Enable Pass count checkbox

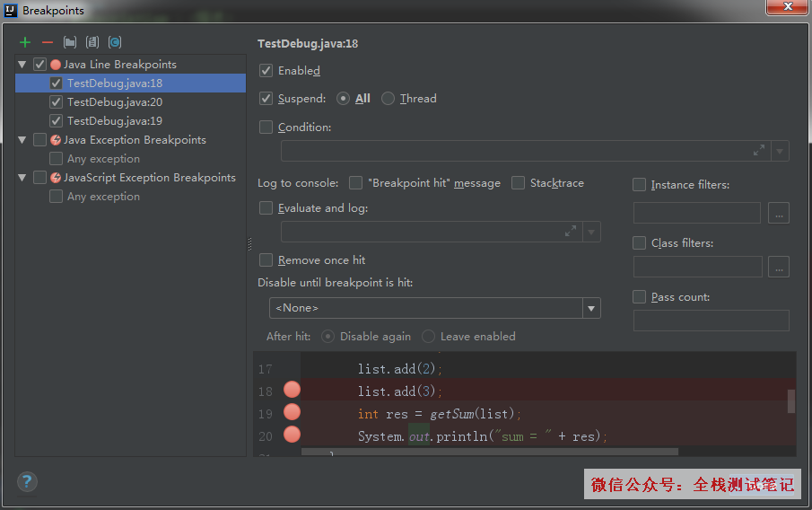click(x=640, y=297)
